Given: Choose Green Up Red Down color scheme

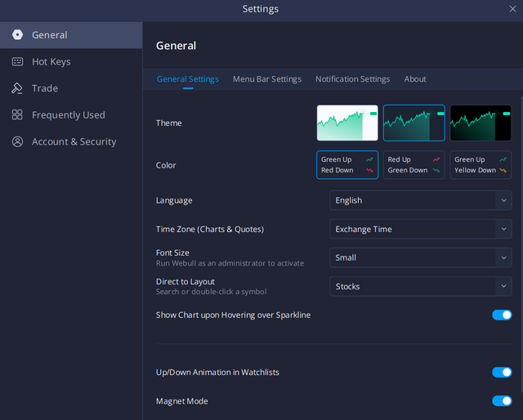Looking at the screenshot, I should point(347,165).
